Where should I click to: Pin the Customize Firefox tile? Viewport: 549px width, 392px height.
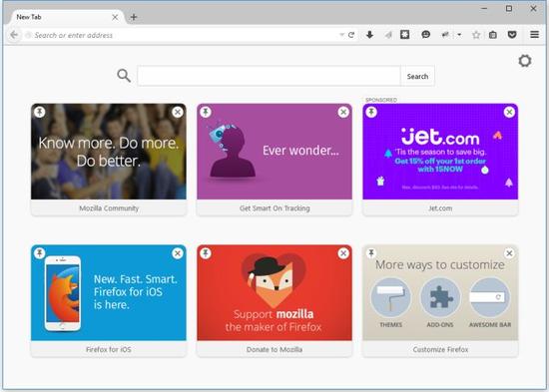[x=371, y=253]
